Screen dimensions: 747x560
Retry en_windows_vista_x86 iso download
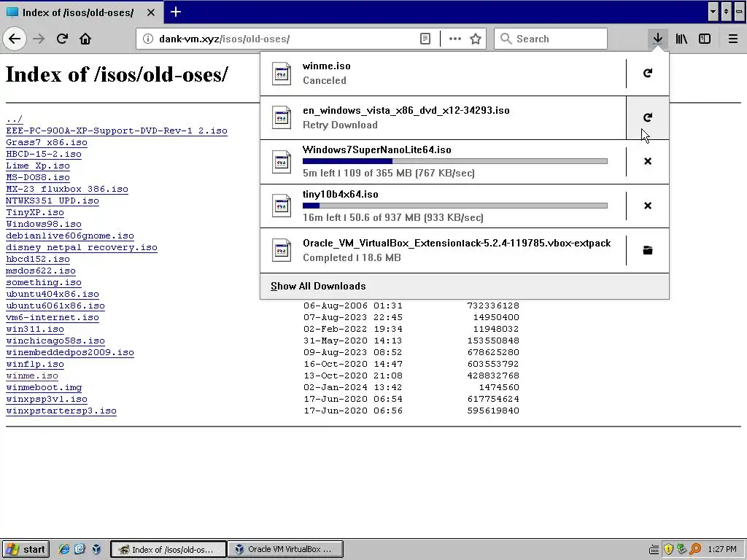648,117
